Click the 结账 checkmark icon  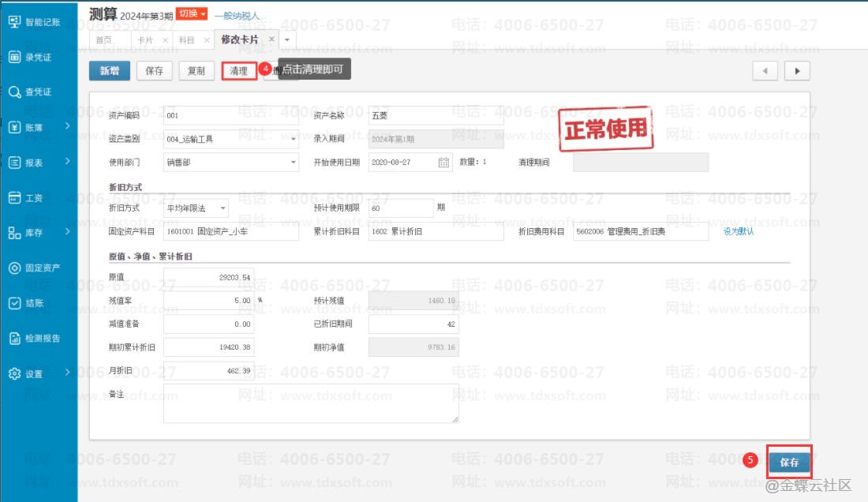14,303
